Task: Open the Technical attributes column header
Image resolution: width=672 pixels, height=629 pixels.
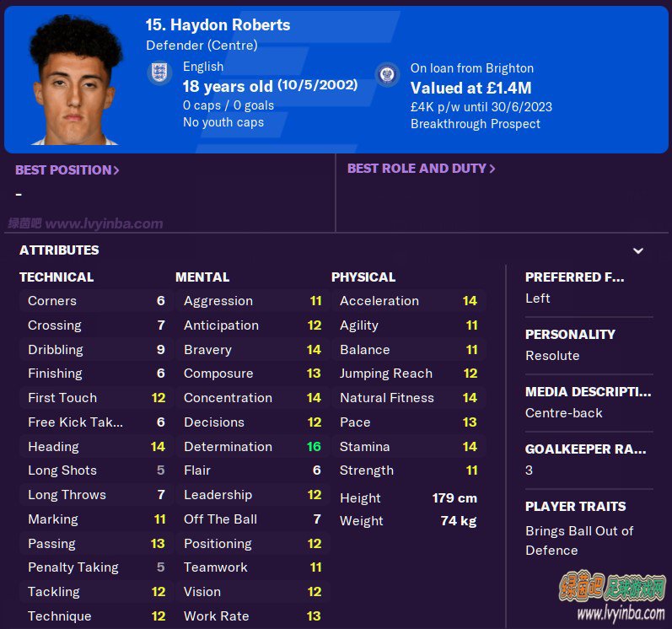Action: (56, 277)
